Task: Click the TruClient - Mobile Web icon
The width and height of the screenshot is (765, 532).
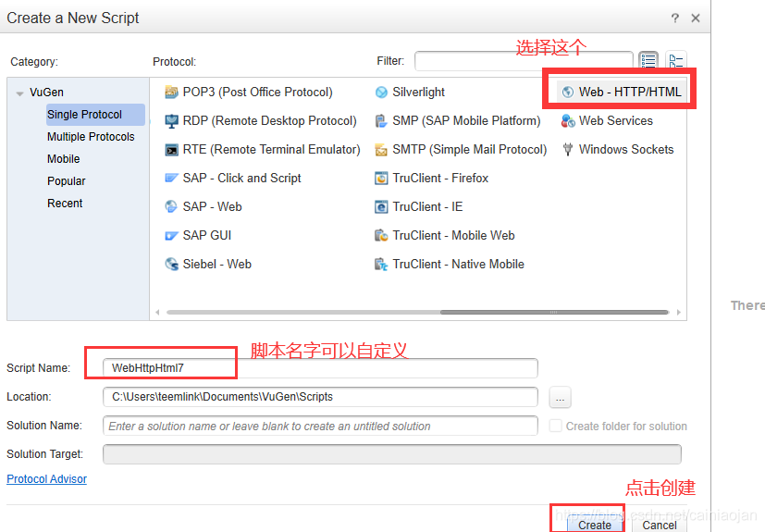Action: coord(381,236)
